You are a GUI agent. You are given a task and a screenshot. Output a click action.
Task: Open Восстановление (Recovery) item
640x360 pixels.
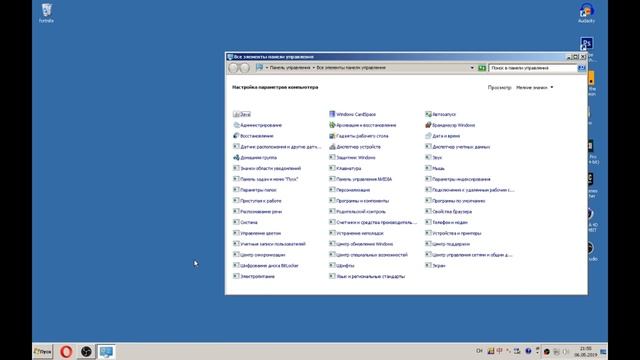[x=253, y=136]
